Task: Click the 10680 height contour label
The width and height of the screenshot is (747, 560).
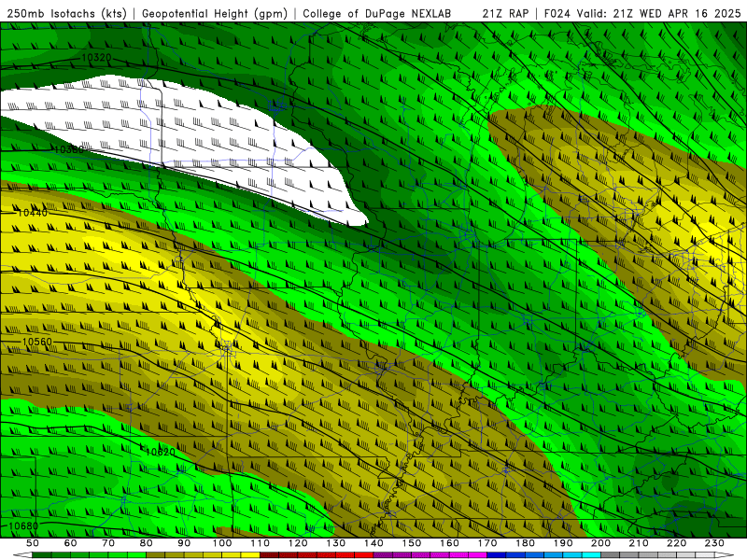Action: (23, 526)
